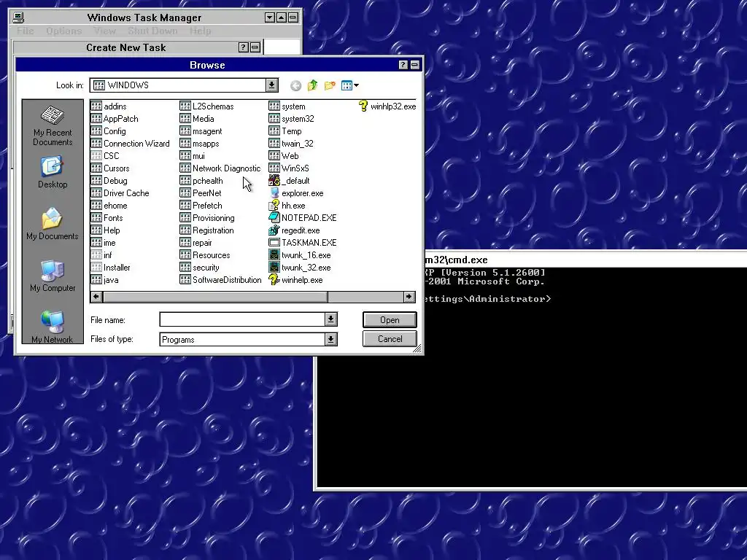The height and width of the screenshot is (560, 747).
Task: Expand the File name dropdown arrow
Action: (x=330, y=319)
